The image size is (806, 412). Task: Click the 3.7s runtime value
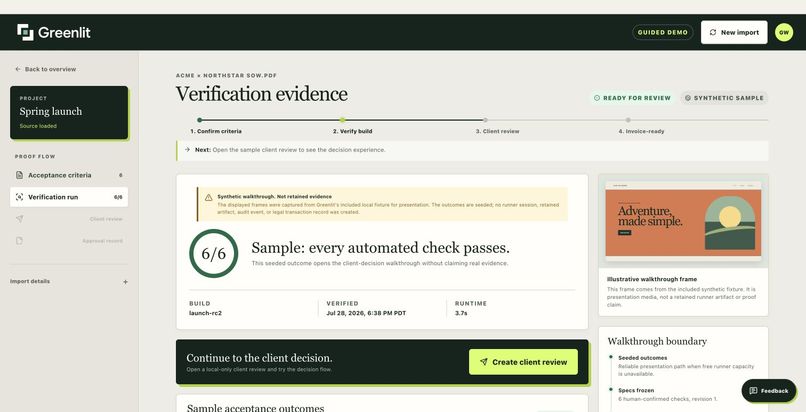[461, 313]
